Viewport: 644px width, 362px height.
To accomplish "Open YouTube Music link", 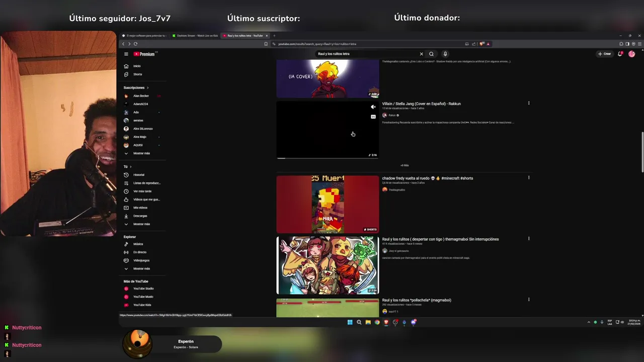I will point(143,297).
